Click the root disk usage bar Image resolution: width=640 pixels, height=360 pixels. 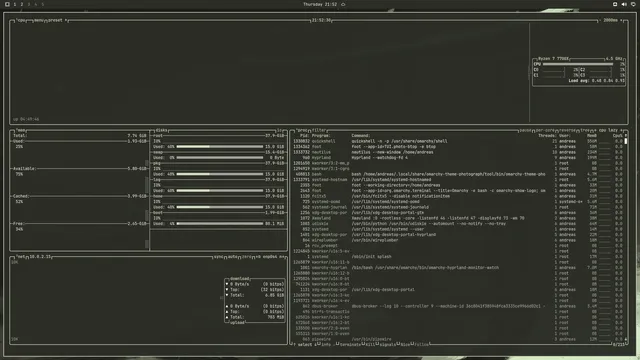220,147
